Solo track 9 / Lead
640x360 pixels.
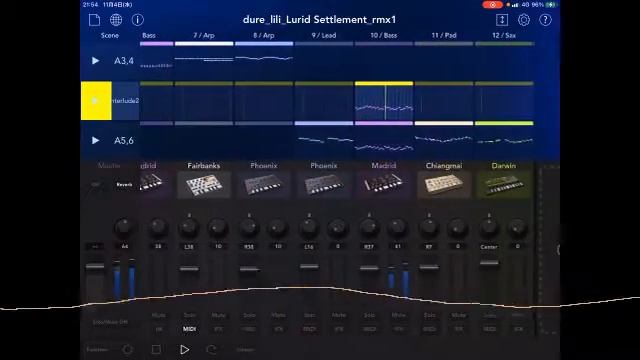point(309,316)
